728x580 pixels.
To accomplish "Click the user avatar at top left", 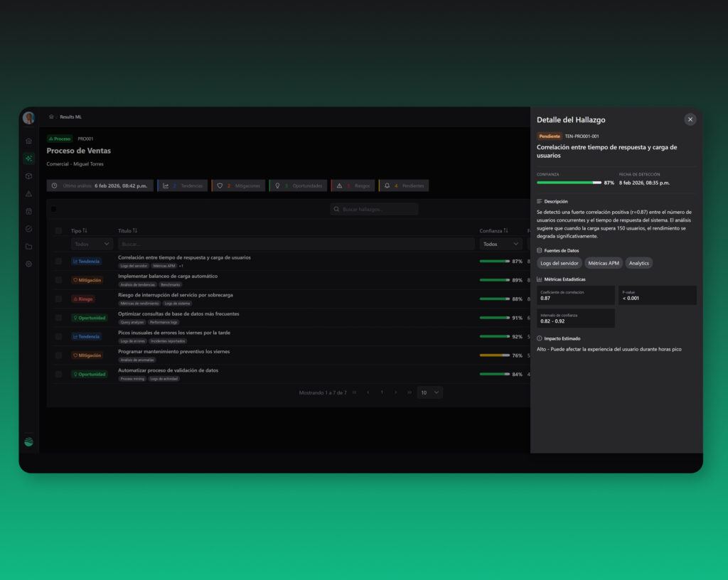I will (28, 118).
